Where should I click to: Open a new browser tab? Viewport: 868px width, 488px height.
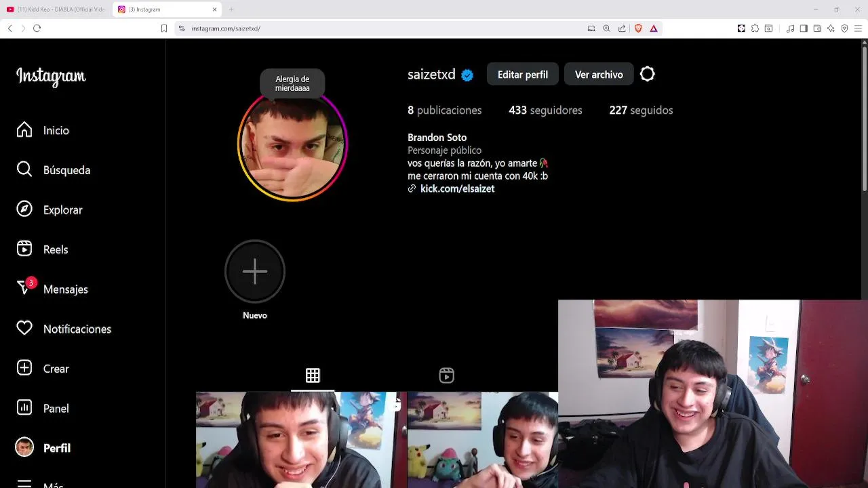coord(231,9)
